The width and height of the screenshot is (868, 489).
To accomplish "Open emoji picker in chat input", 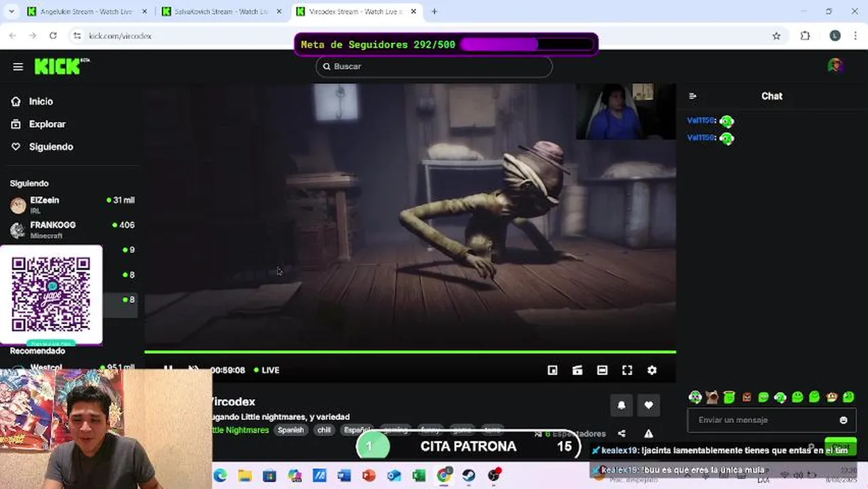I will tap(844, 420).
